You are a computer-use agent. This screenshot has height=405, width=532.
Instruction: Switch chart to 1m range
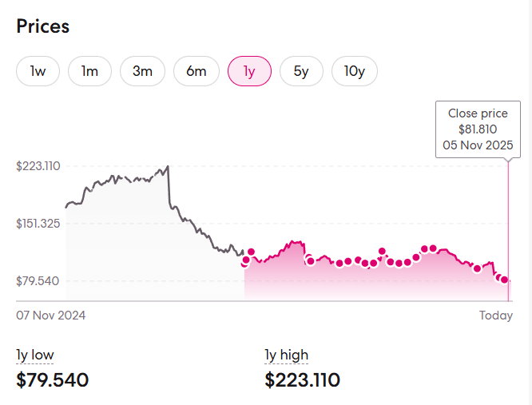(x=89, y=71)
